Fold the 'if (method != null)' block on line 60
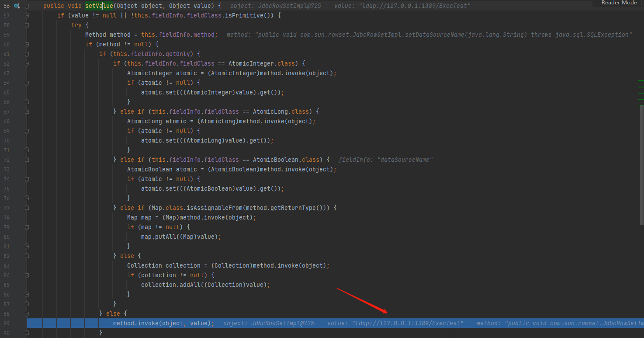644x338 pixels. click(x=27, y=45)
